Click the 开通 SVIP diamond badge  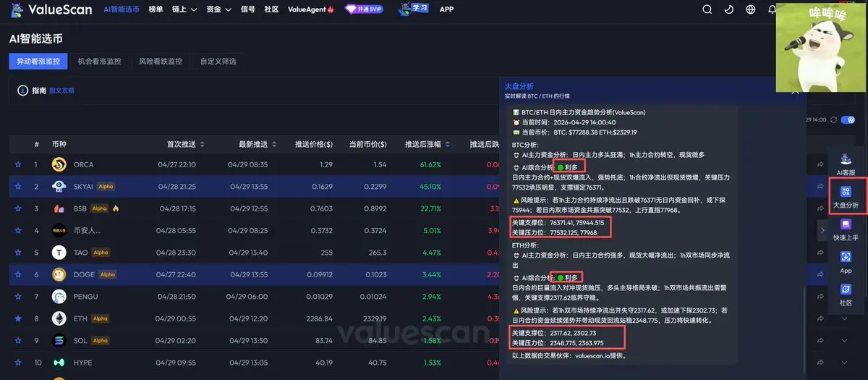click(365, 9)
